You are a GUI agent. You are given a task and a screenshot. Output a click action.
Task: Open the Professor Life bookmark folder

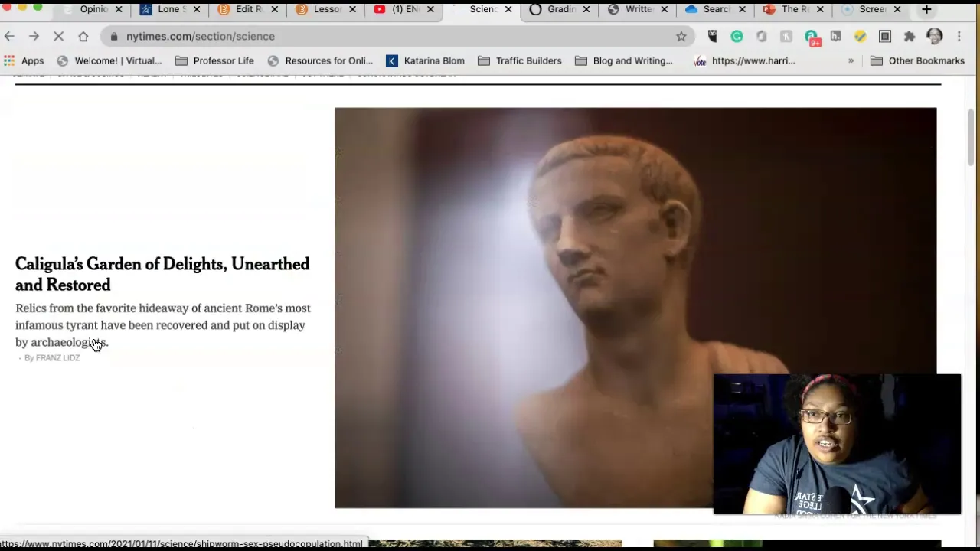pyautogui.click(x=214, y=60)
